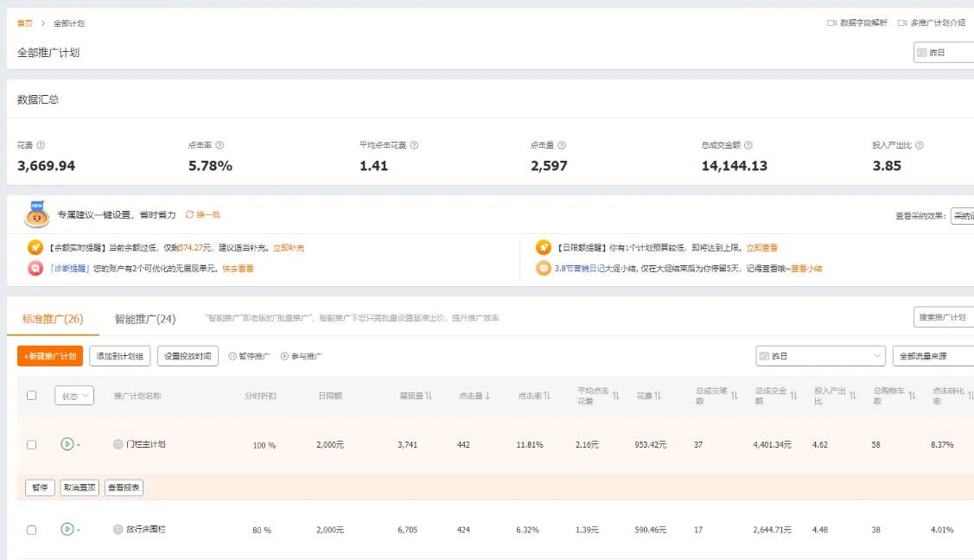Image resolution: width=974 pixels, height=560 pixels.
Task: Sort by 展现量 using its sort arrows
Action: [429, 396]
